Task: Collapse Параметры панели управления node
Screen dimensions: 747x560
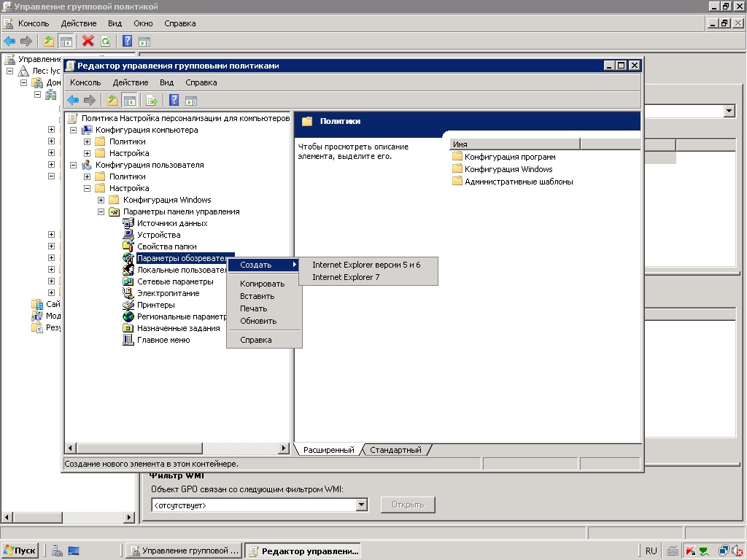Action: click(101, 211)
